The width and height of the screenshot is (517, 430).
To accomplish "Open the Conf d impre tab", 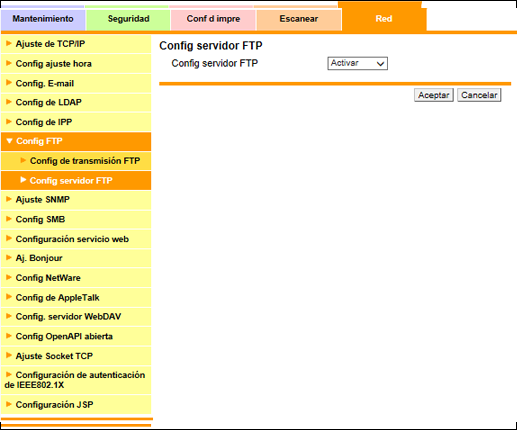I will point(213,19).
